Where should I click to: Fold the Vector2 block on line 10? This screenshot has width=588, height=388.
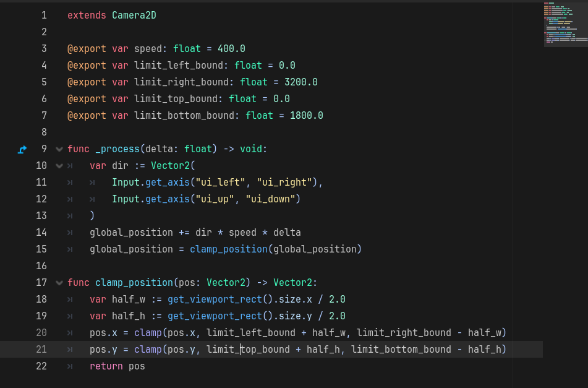point(59,166)
